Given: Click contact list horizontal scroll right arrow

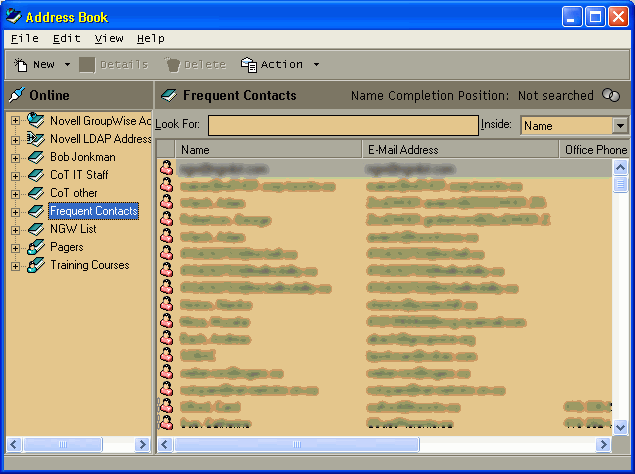Looking at the screenshot, I should click(603, 444).
